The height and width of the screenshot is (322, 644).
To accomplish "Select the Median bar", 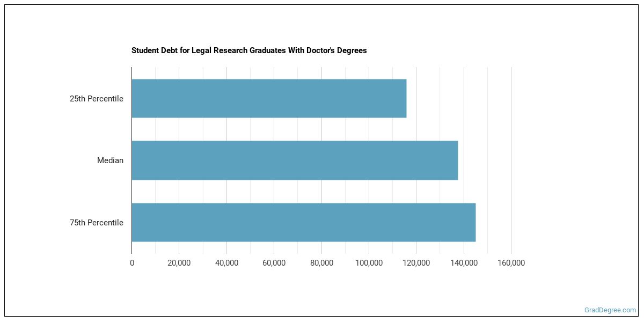I will [x=295, y=160].
